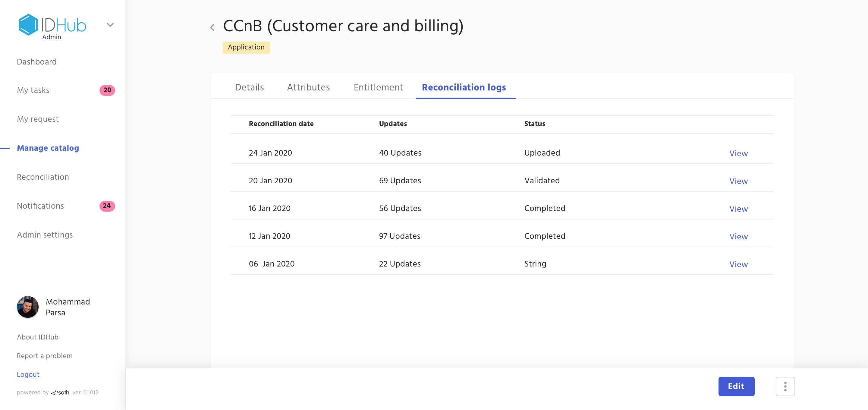
Task: Click the My tasks badge showing 20
Action: point(107,90)
